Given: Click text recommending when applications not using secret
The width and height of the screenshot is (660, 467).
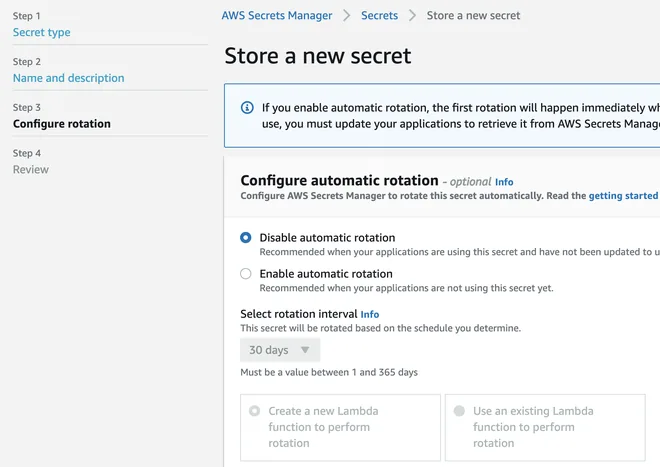Looking at the screenshot, I should coord(406,288).
